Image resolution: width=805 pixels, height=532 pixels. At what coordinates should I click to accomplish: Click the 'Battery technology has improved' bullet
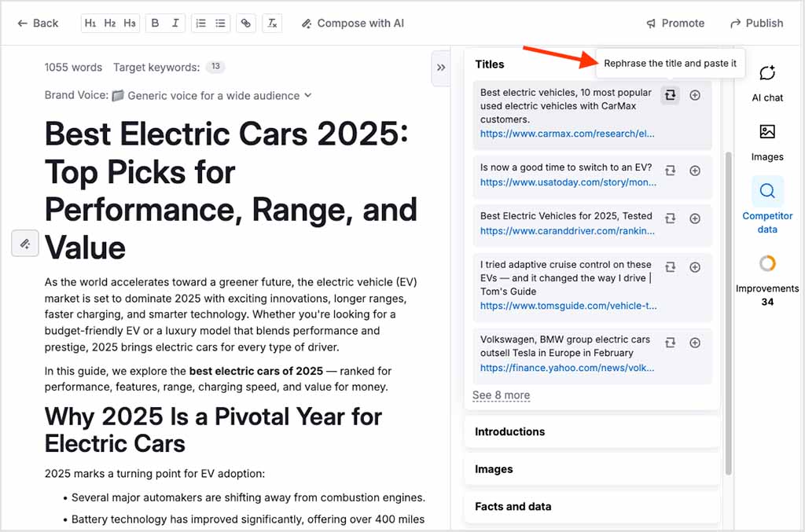248,519
